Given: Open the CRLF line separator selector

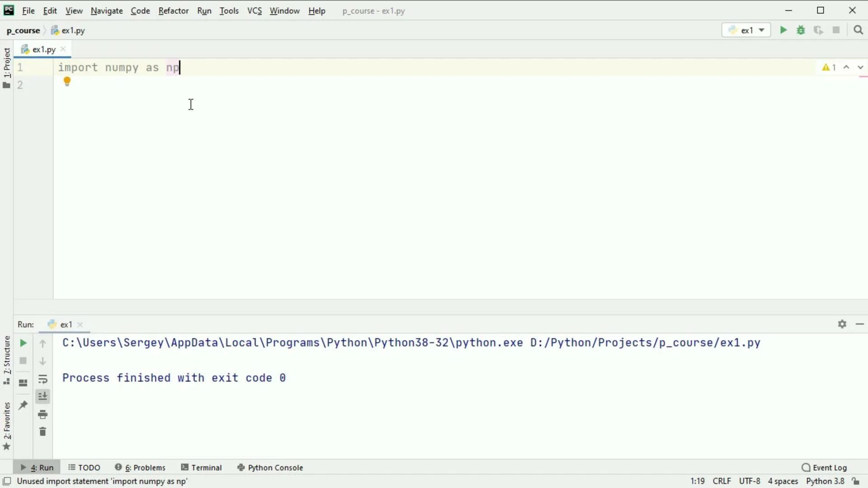Looking at the screenshot, I should tap(722, 481).
